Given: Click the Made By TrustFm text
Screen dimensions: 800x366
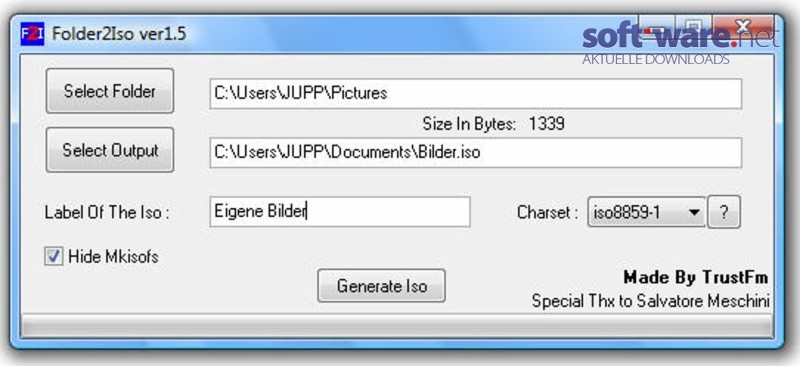Looking at the screenshot, I should (x=696, y=278).
